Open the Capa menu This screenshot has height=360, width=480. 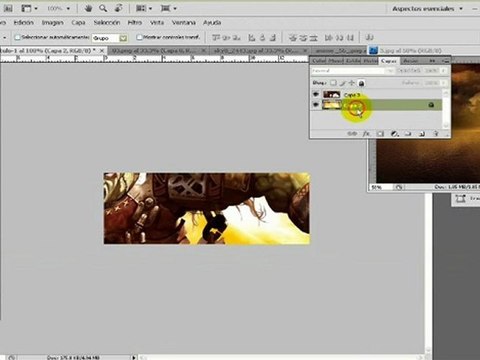click(78, 23)
